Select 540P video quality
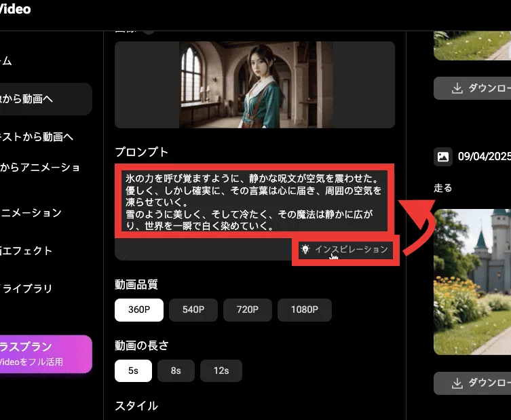The height and width of the screenshot is (420, 511). click(193, 310)
